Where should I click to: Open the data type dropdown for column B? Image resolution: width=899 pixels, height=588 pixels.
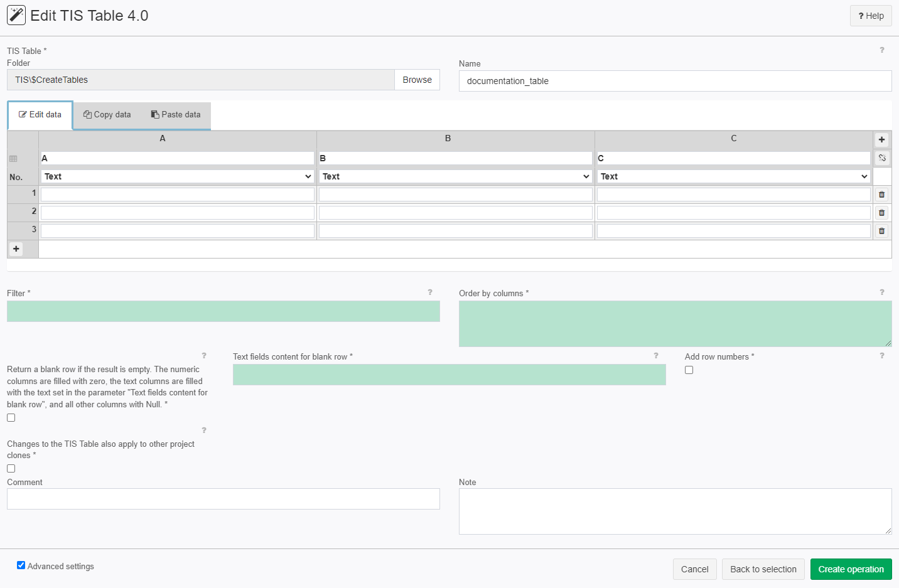(x=455, y=176)
